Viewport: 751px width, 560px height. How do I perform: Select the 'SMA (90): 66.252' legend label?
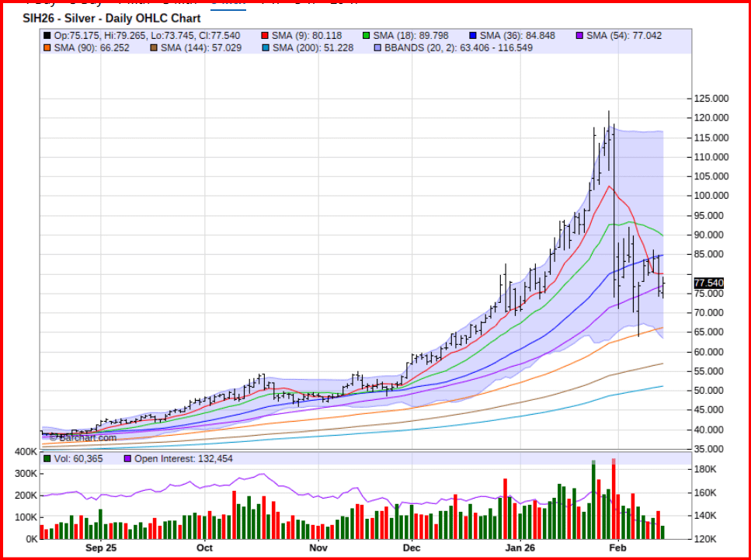pyautogui.click(x=92, y=48)
